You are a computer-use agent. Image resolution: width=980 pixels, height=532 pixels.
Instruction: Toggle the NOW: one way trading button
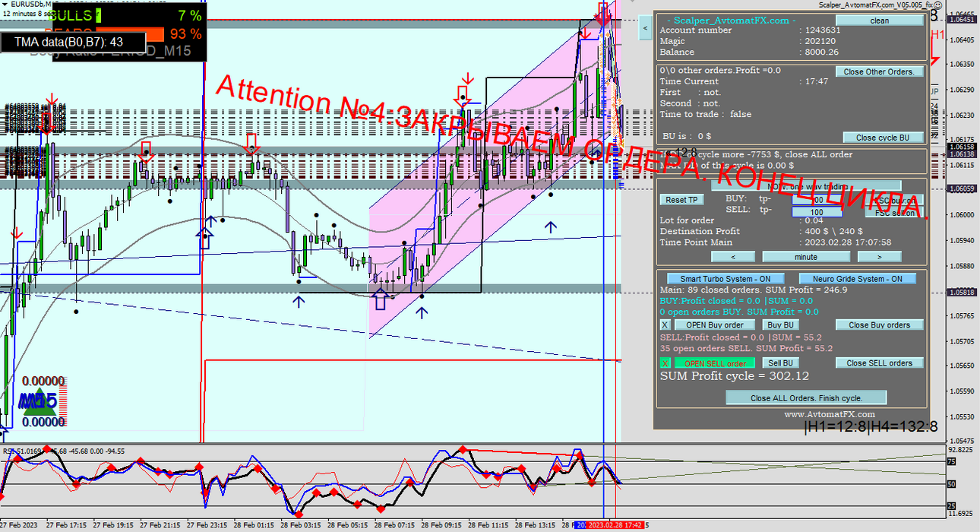point(807,185)
